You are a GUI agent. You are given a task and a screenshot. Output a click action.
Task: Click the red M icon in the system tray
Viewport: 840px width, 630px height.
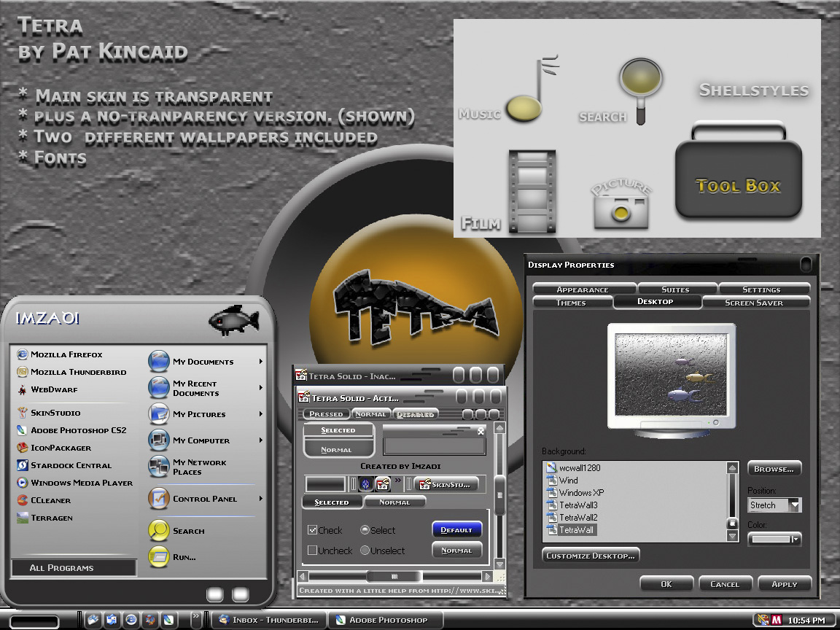pyautogui.click(x=777, y=621)
